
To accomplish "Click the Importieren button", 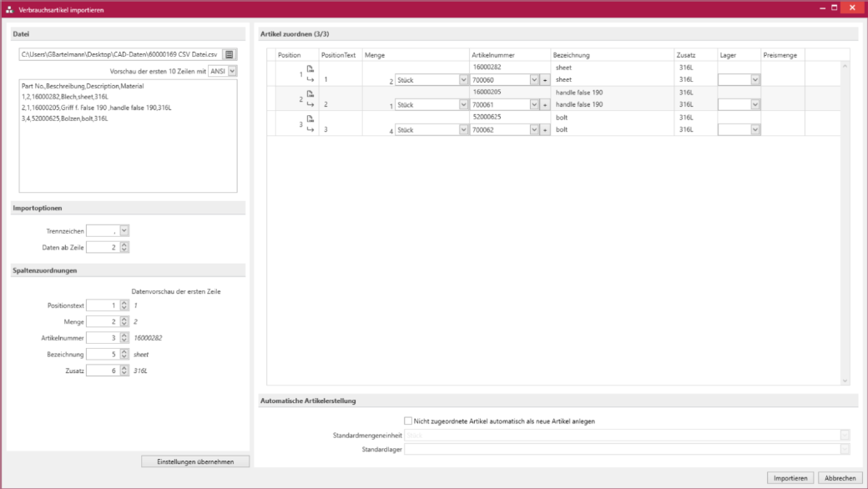I will point(790,478).
